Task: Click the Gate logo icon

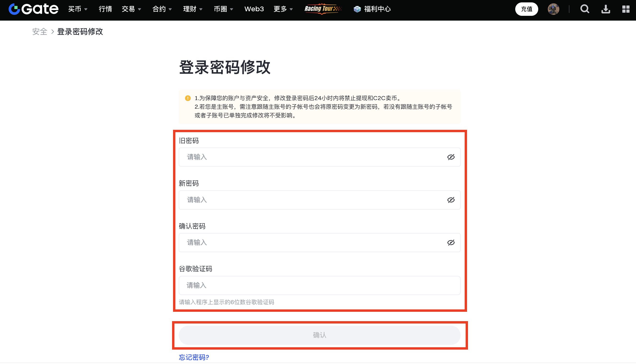Action: 14,9
